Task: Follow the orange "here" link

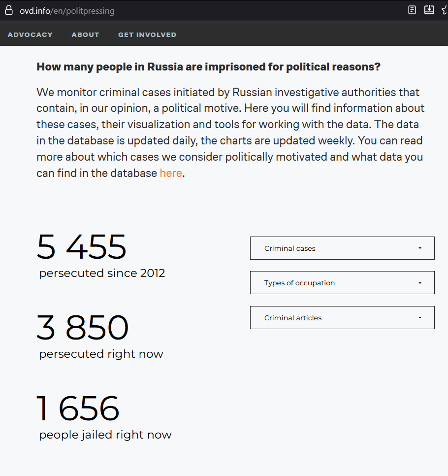Action: click(171, 173)
